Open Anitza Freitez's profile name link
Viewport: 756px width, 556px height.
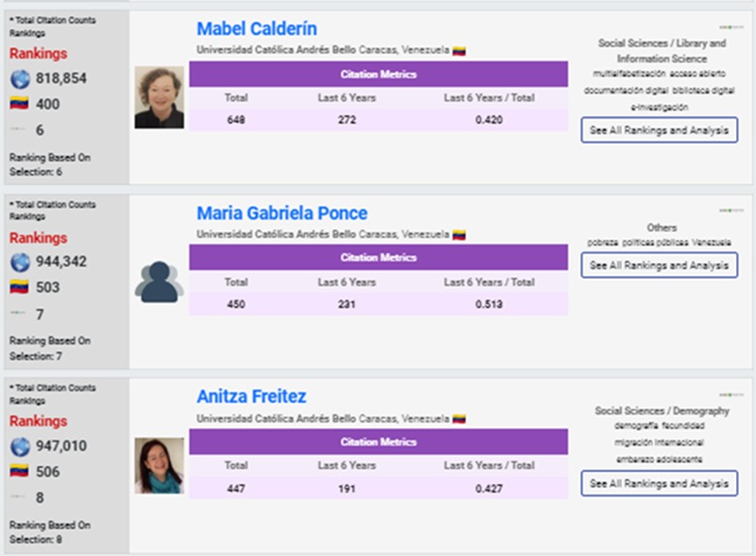coord(251,396)
